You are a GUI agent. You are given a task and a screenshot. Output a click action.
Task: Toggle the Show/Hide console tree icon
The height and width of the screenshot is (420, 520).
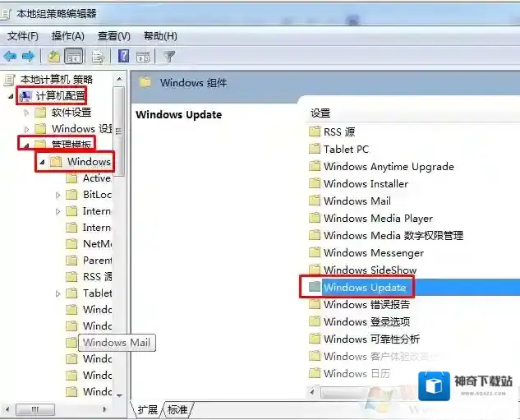click(x=73, y=57)
